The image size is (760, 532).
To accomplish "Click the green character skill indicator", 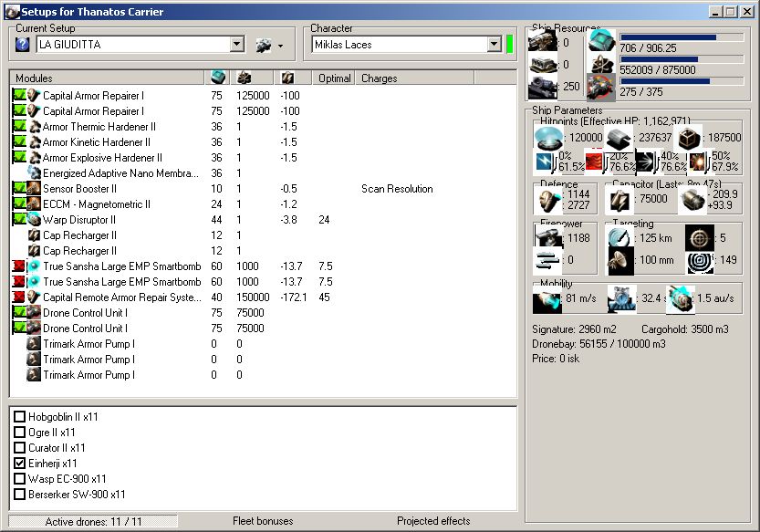I will tap(509, 45).
